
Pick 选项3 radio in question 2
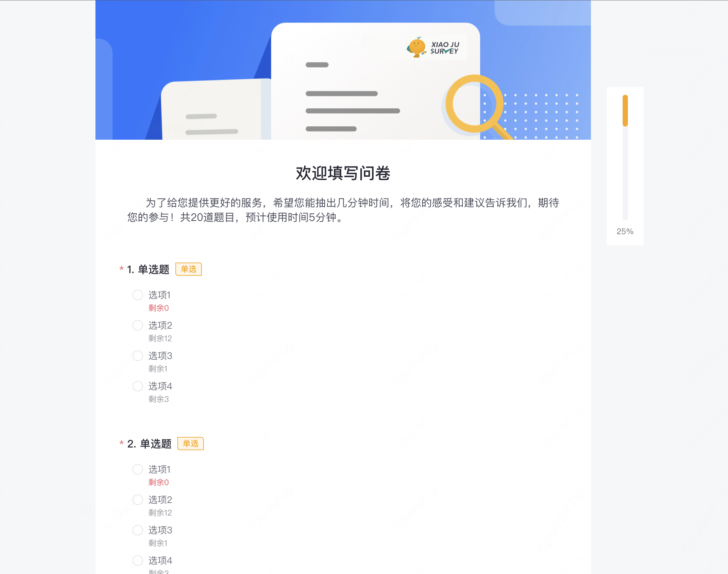(x=137, y=530)
